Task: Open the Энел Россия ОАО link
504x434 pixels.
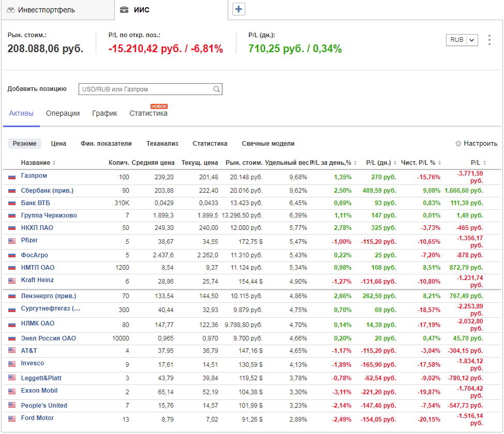Action: (49, 338)
